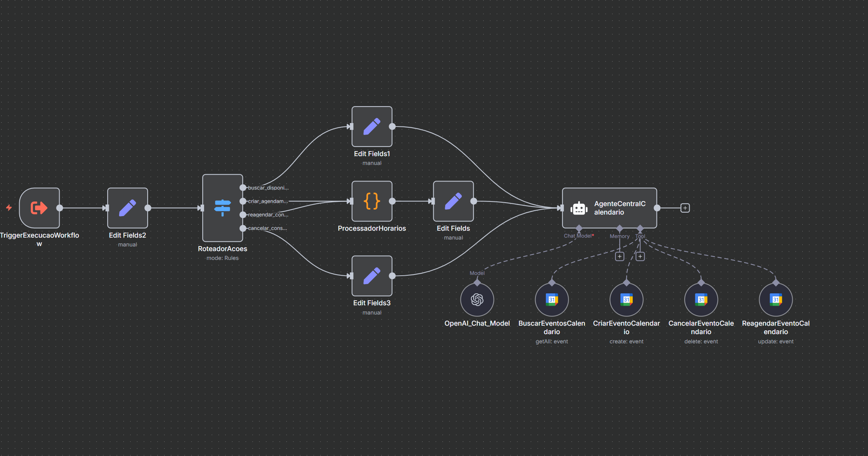868x456 pixels.
Task: Open the Edit Fields2 node
Action: point(128,208)
